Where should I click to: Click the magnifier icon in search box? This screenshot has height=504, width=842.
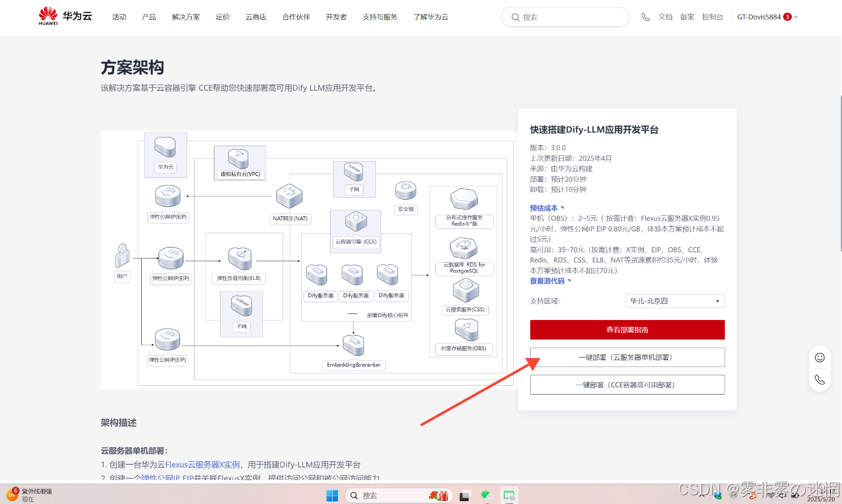pyautogui.click(x=515, y=17)
